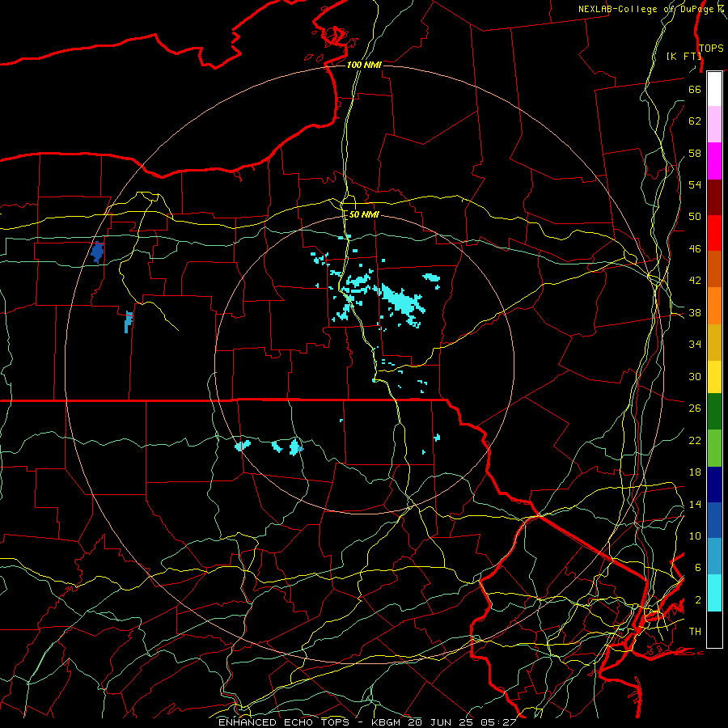Pick the light green legend swatch
Viewport: 728px width, 728px height.
(714, 448)
